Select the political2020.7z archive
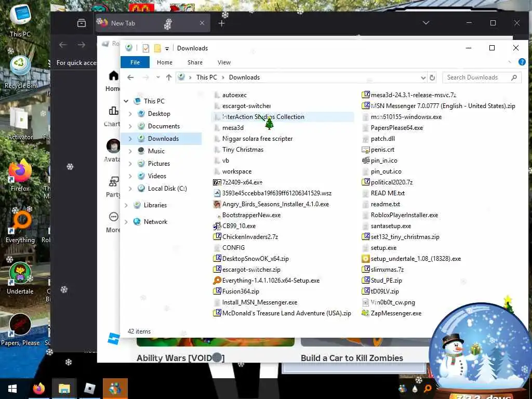532x399 pixels. [392, 182]
